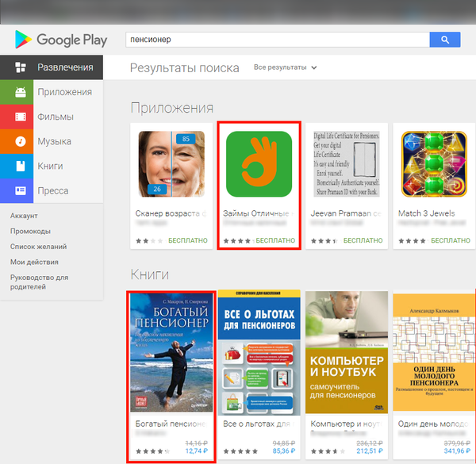Open the Фильмы sidebar category
Viewport: 476px width, 464px height.
(52, 117)
